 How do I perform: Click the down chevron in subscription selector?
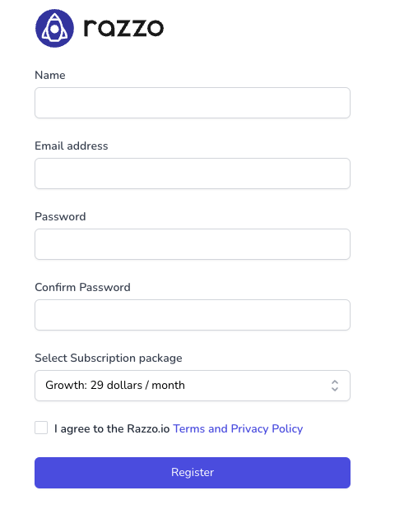click(335, 390)
